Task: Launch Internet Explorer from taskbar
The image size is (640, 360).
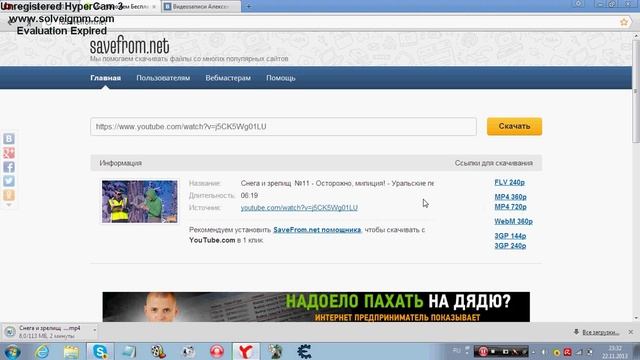Action: tap(42, 351)
